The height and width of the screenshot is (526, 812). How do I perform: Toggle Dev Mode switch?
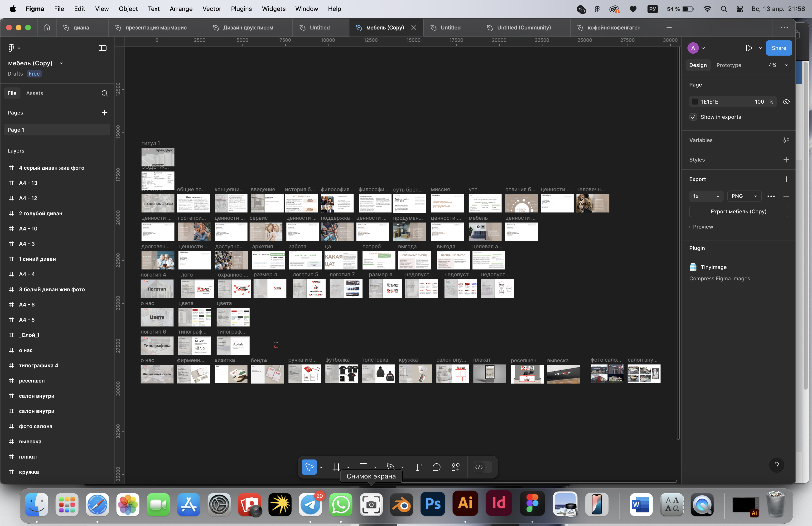point(483,467)
